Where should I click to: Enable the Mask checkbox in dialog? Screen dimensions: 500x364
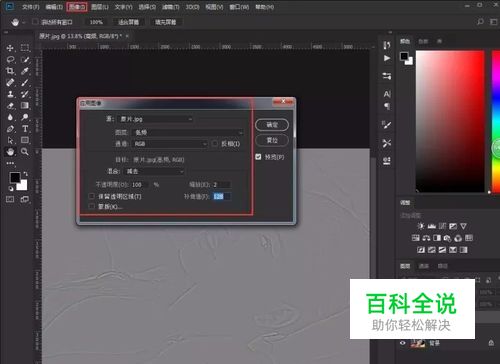point(92,207)
